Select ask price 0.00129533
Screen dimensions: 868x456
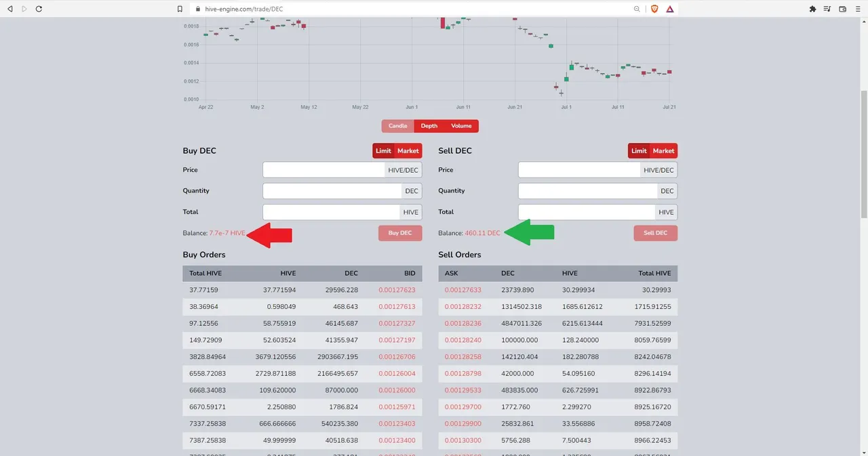click(x=463, y=390)
